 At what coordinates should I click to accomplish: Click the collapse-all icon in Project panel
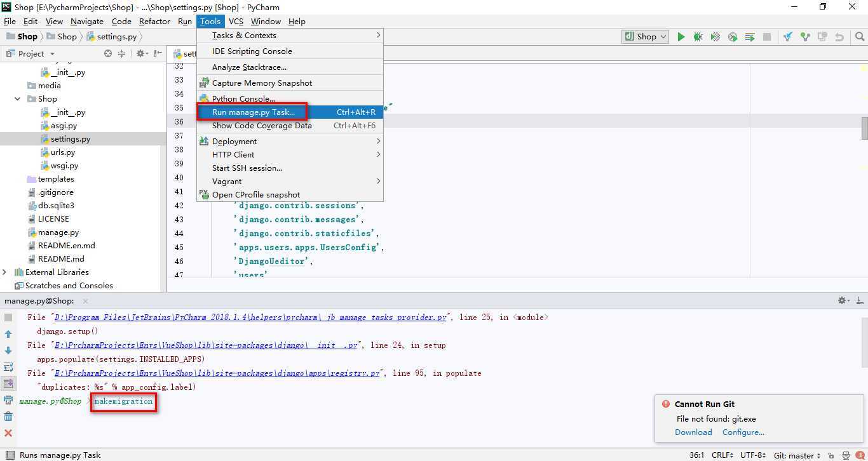pos(122,54)
